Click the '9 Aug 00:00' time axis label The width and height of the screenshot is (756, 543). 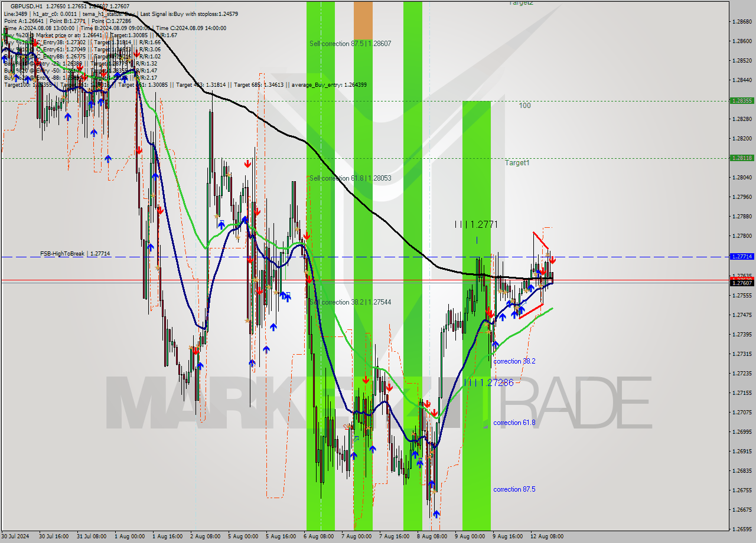[470, 537]
